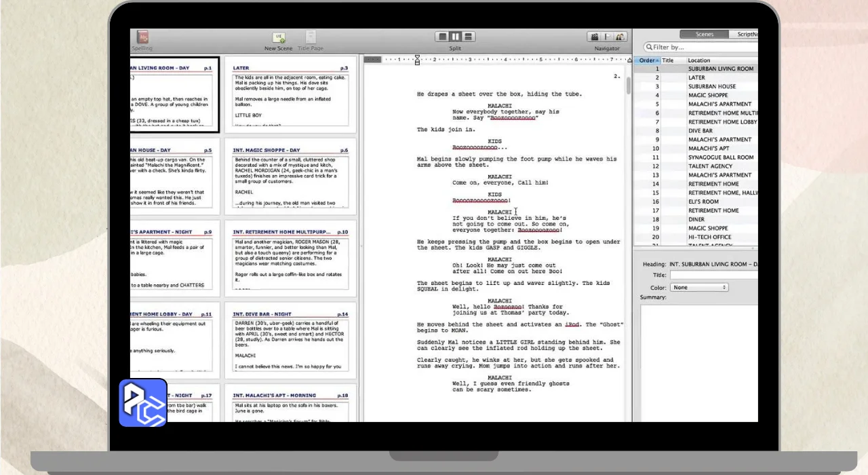
Task: Click the Navigator characters icon
Action: [620, 37]
